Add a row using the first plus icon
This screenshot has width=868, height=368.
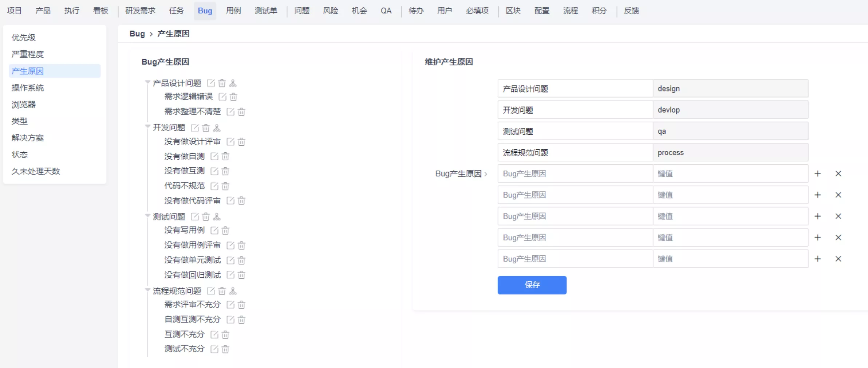[x=817, y=174]
